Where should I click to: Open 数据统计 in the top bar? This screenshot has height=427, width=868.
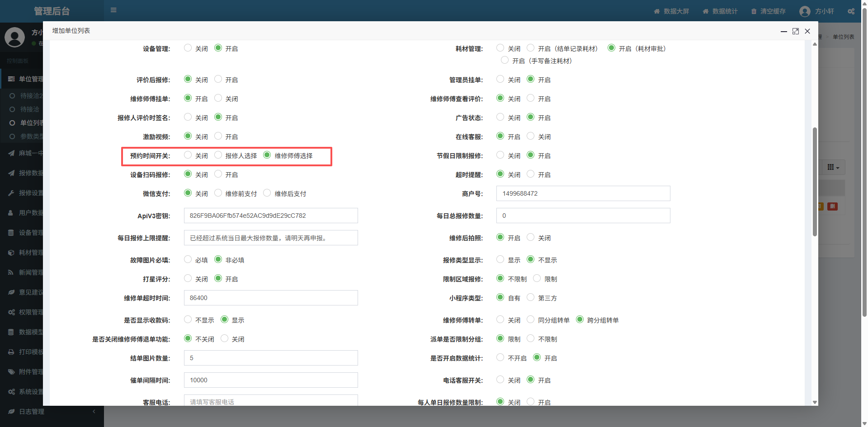(720, 11)
